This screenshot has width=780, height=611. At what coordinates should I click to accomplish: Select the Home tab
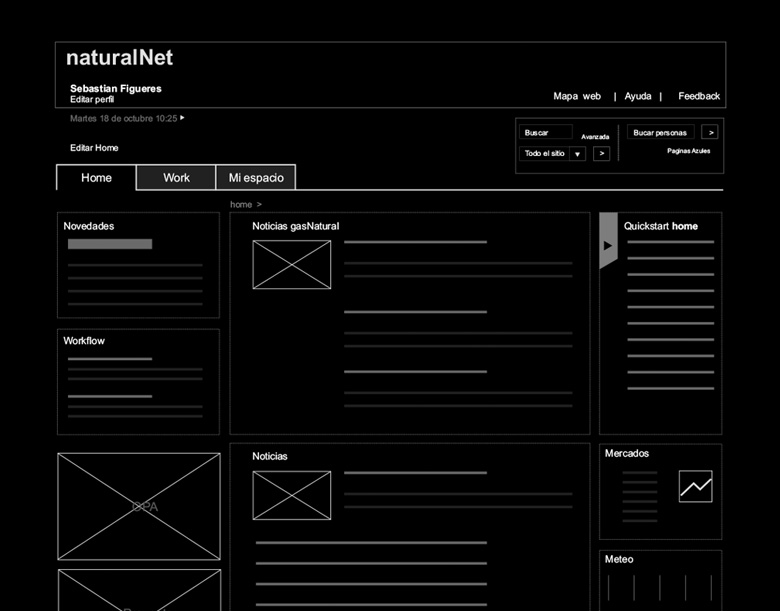(x=96, y=178)
